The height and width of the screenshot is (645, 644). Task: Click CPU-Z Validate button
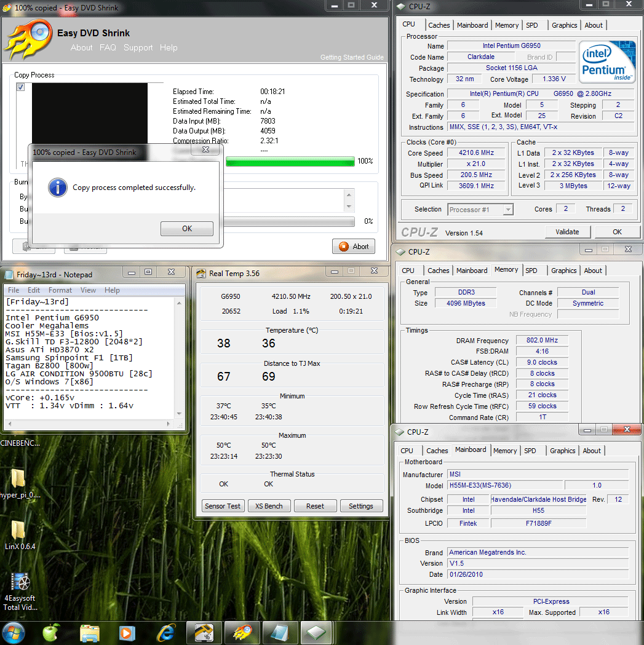pyautogui.click(x=567, y=232)
